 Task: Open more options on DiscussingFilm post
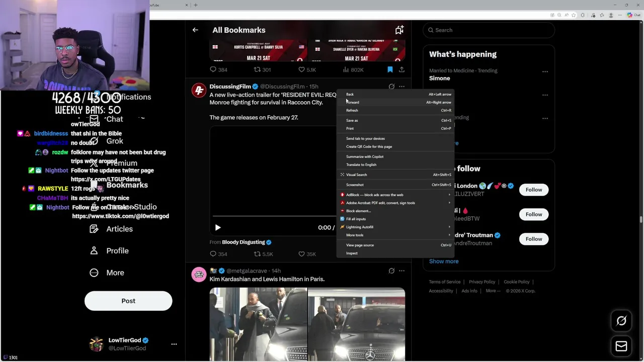tap(401, 86)
